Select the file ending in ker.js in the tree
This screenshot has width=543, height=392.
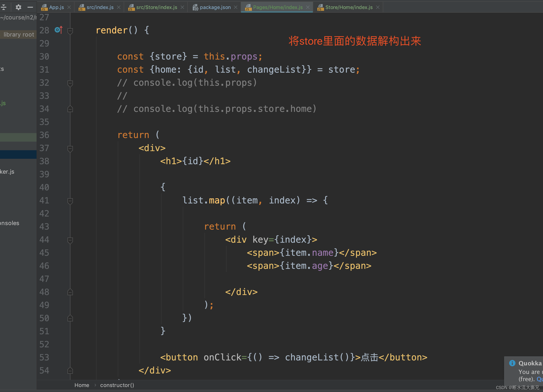[7, 172]
